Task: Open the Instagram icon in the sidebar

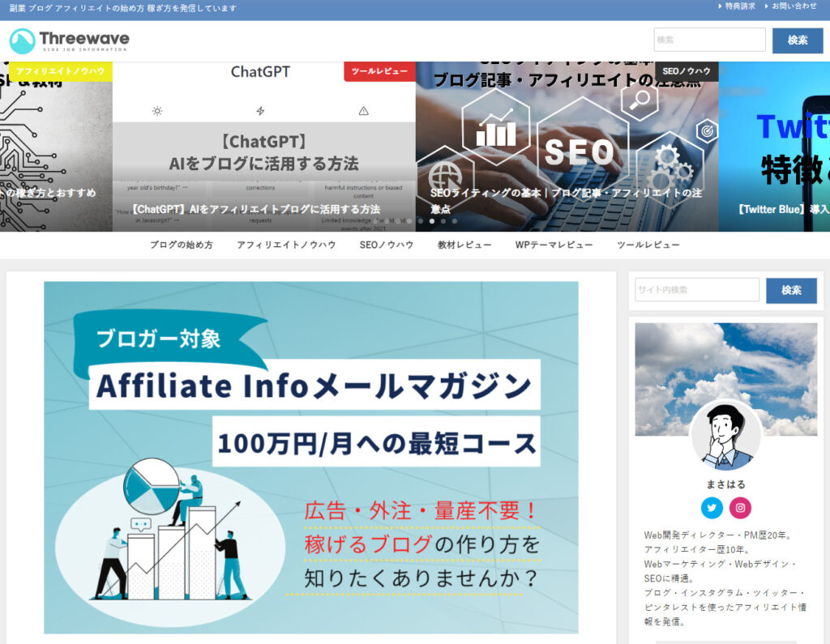Action: tap(740, 508)
